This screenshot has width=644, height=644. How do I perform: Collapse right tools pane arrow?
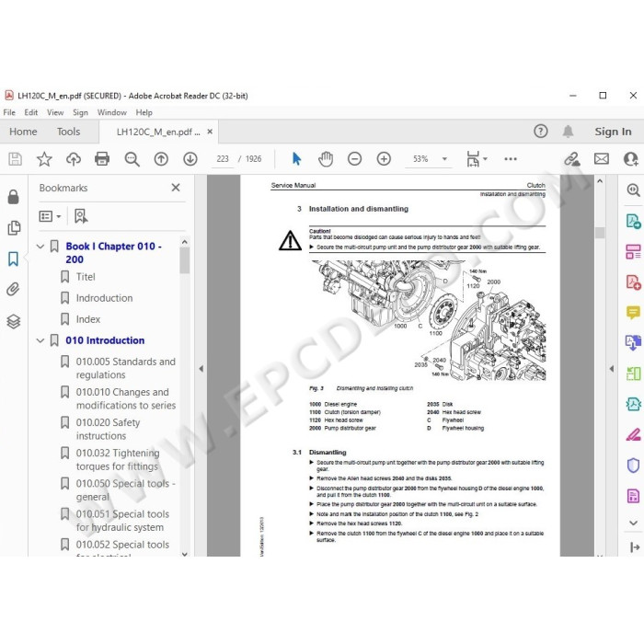pyautogui.click(x=612, y=368)
